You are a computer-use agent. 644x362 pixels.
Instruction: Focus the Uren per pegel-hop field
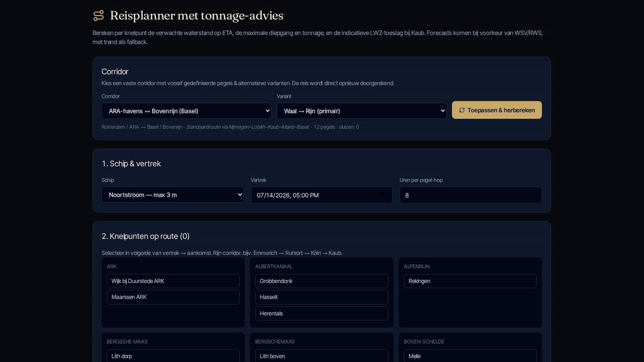[x=470, y=195]
